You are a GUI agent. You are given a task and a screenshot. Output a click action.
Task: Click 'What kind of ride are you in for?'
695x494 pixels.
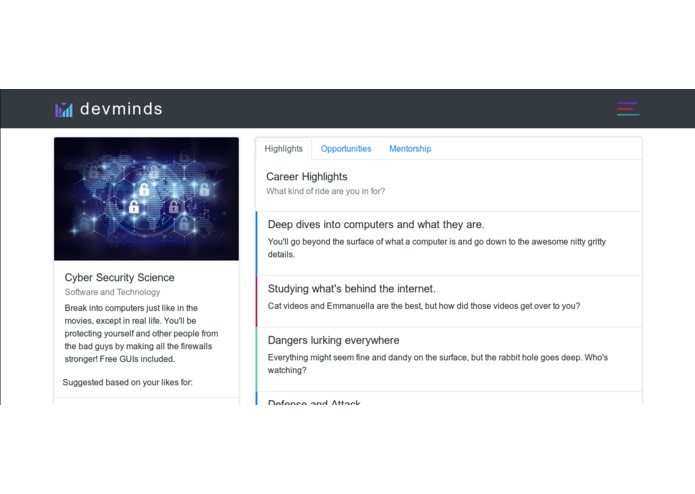tap(325, 191)
